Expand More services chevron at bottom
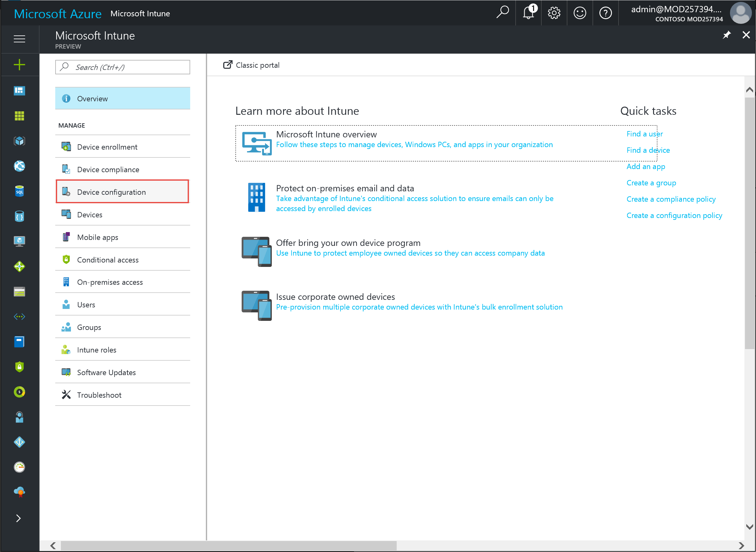756x552 pixels. pyautogui.click(x=19, y=518)
